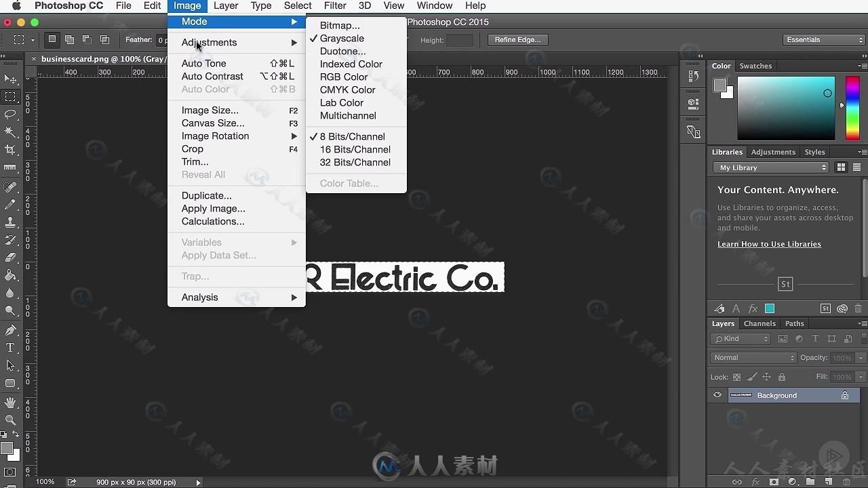Click the color picker field
The width and height of the screenshot is (868, 488).
click(786, 108)
